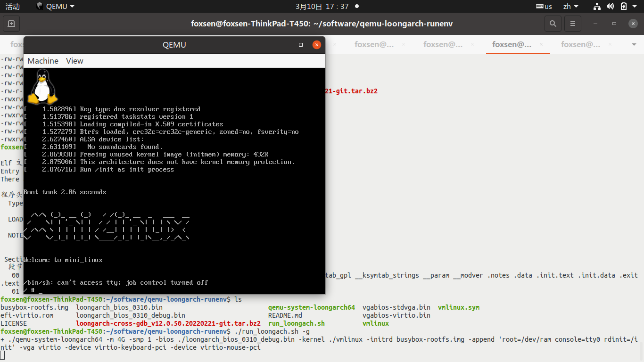The height and width of the screenshot is (362, 644).
Task: Open a new terminal tab with the plus icon
Action: point(11,24)
